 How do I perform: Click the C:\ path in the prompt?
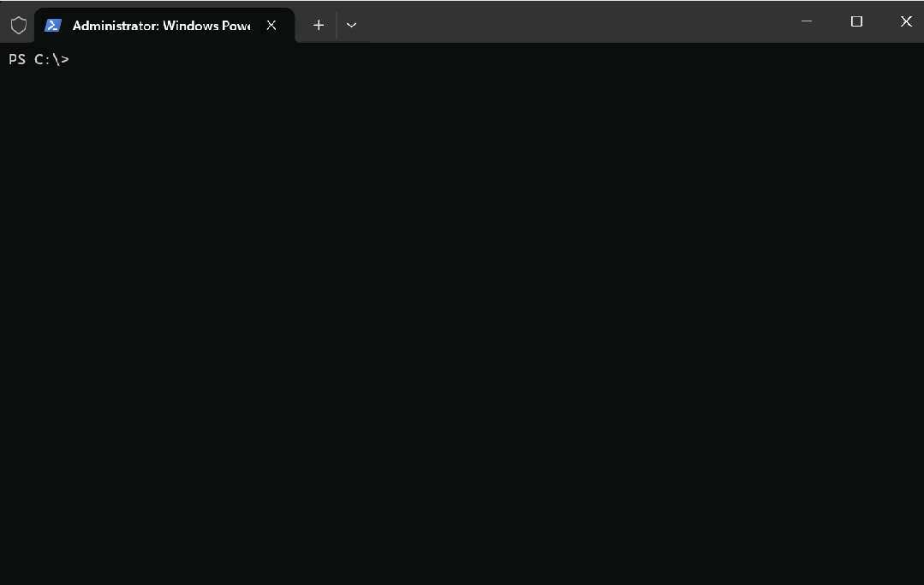46,60
